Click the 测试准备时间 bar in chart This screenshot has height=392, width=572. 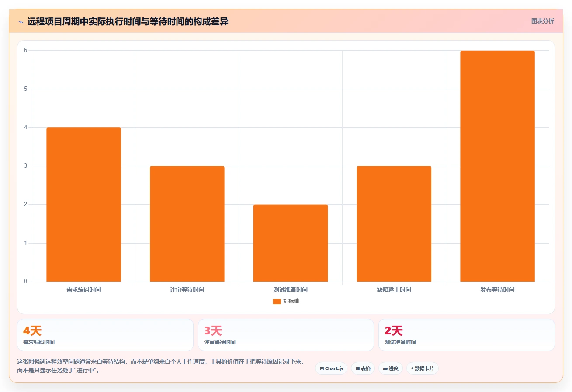291,243
